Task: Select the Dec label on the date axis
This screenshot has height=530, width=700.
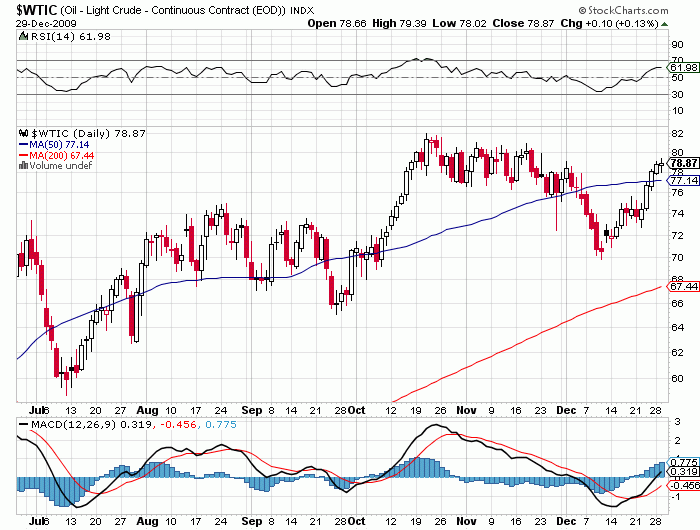Action: (567, 410)
